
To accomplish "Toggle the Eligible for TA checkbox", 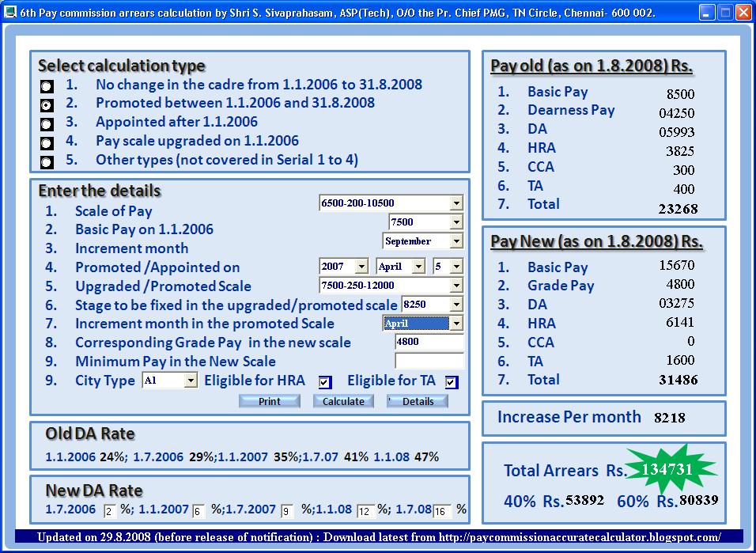I will coord(452,383).
